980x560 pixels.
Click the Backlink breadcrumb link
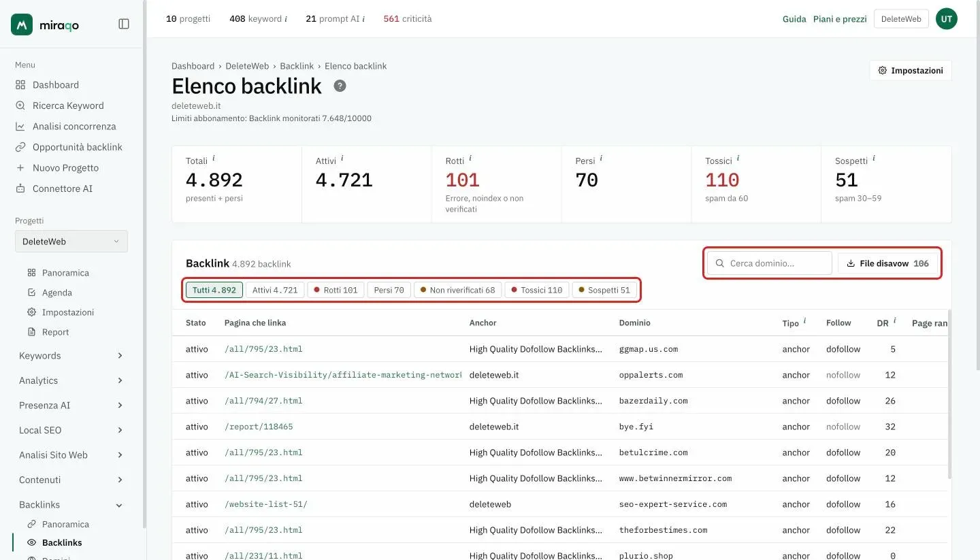297,66
